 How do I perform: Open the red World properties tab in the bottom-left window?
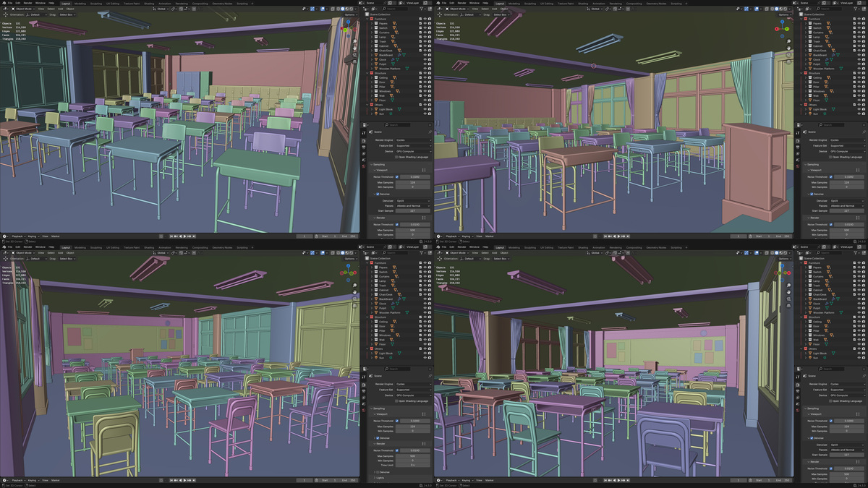(364, 410)
